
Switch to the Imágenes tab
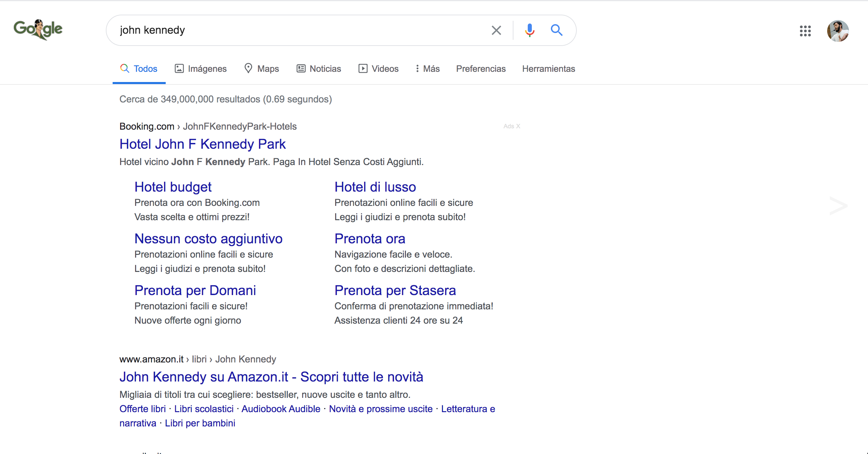coord(200,69)
